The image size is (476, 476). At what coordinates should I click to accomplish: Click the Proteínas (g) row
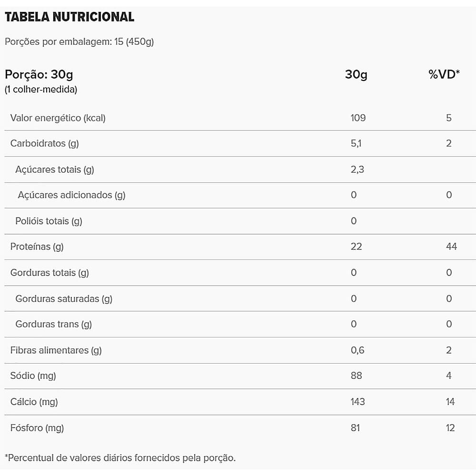pos(37,247)
